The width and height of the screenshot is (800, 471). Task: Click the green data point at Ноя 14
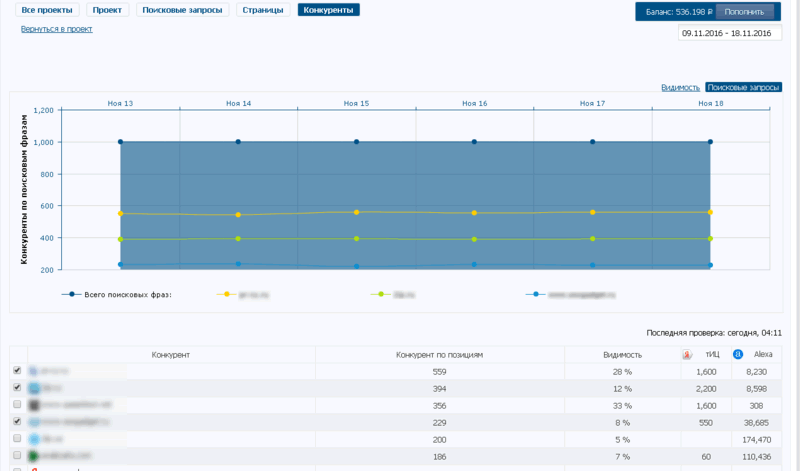tap(238, 238)
